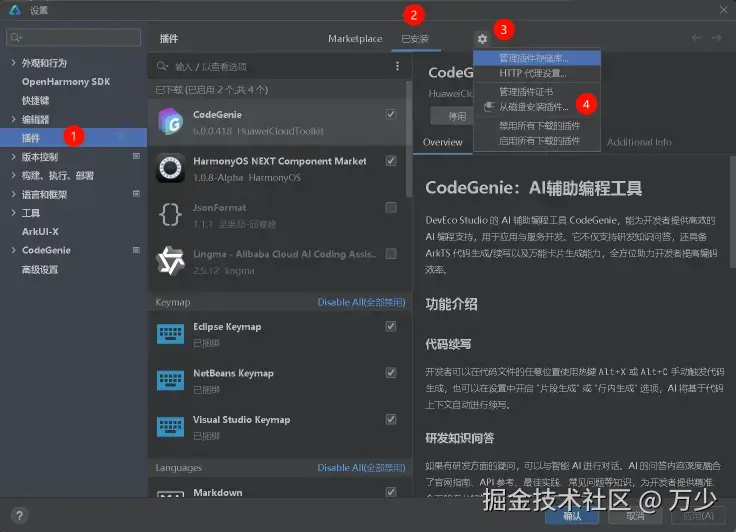The width and height of the screenshot is (736, 532).
Task: Choose 禁用所有下载的插件 menu item
Action: 537,126
